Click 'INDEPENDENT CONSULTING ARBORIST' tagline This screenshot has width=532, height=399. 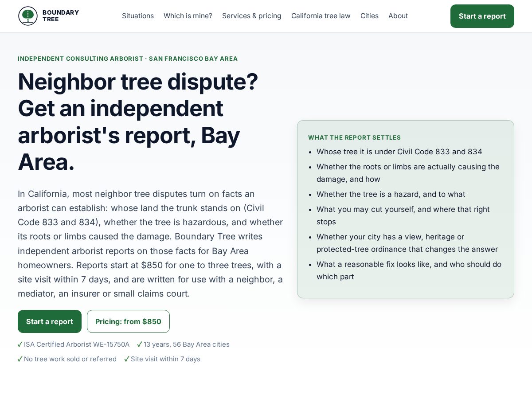coord(128,59)
